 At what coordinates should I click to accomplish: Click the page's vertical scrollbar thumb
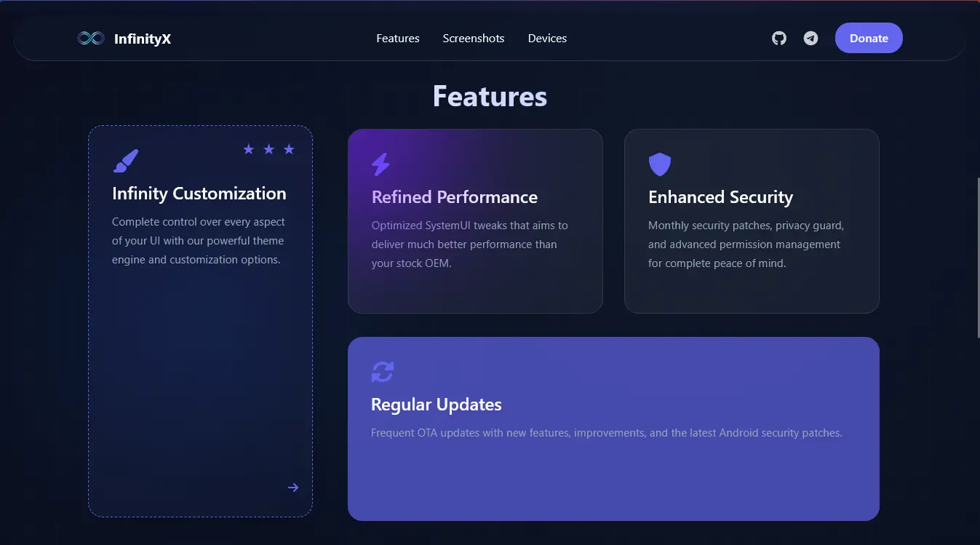tap(977, 258)
